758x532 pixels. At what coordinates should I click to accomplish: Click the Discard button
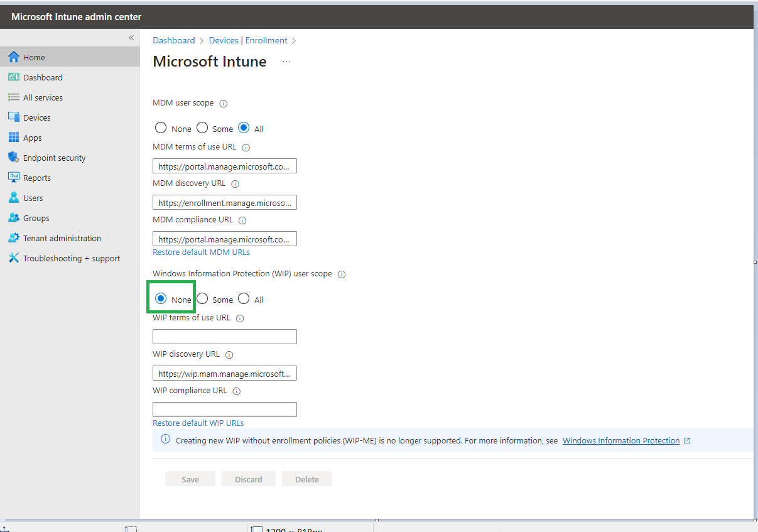coord(249,479)
